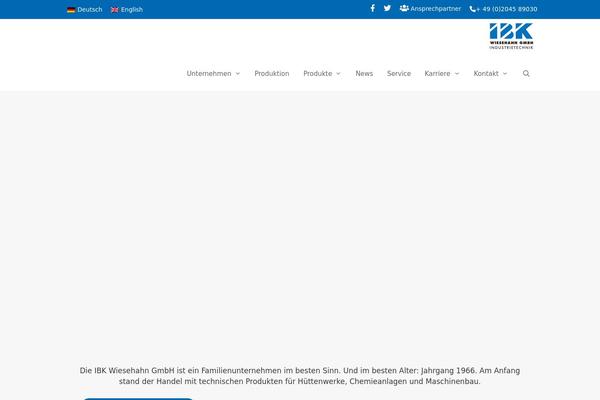This screenshot has width=600, height=400.
Task: Click the paragraph starting 'Die IBK Wiesehahn GmbH'
Action: coord(300,376)
